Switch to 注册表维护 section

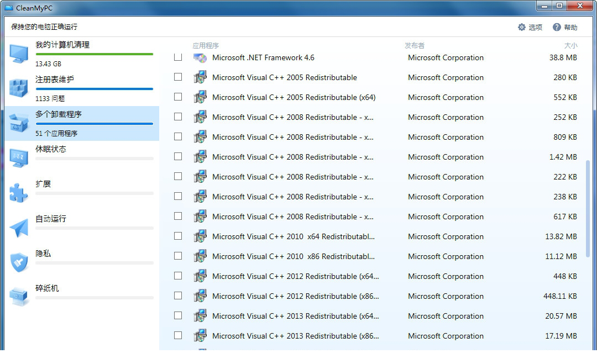(82, 88)
